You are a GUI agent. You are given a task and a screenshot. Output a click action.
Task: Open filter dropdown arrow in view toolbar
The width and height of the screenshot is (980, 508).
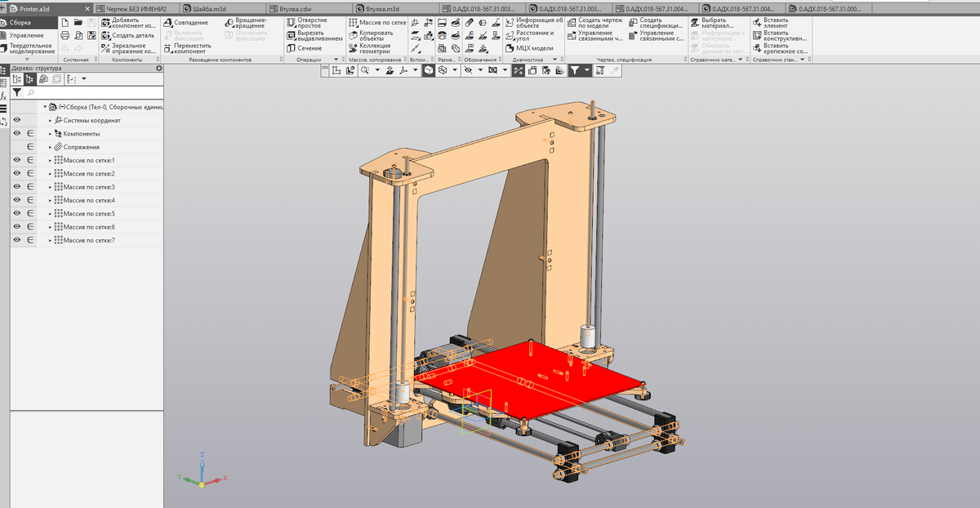coord(586,71)
